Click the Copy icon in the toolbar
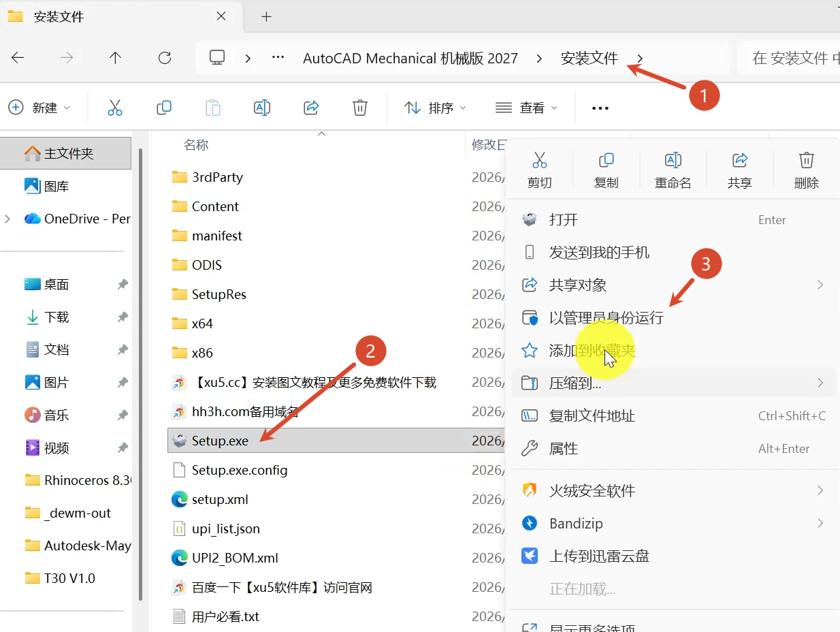This screenshot has height=632, width=840. pyautogui.click(x=164, y=108)
